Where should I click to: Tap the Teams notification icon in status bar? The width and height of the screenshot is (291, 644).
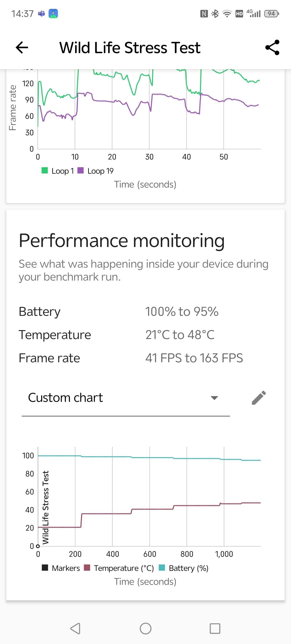click(41, 13)
